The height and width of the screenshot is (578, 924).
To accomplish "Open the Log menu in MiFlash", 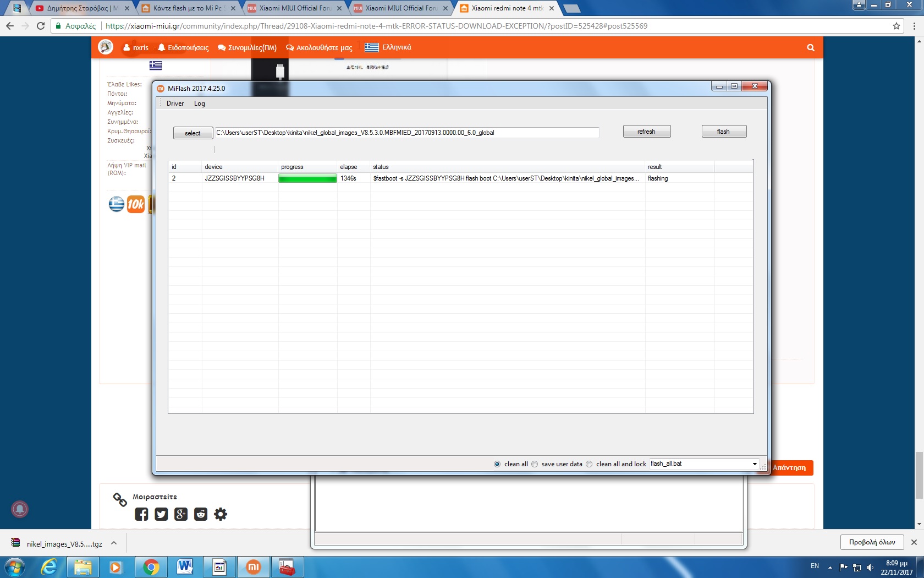I will coord(200,103).
